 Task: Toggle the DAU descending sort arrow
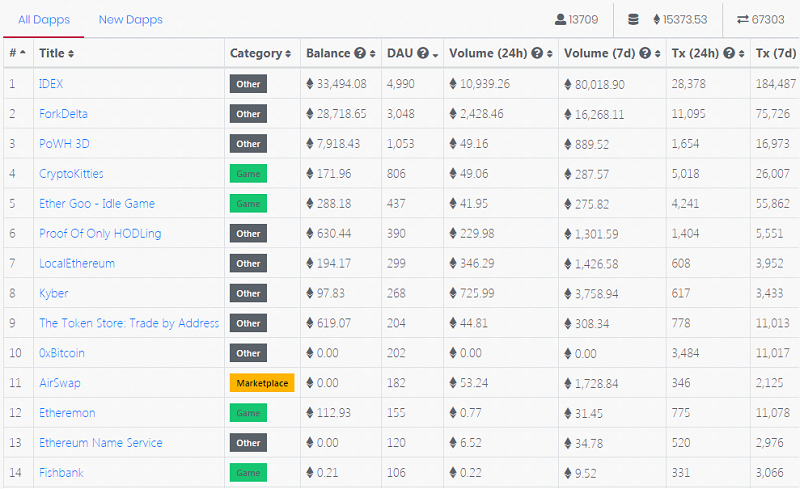(x=435, y=55)
